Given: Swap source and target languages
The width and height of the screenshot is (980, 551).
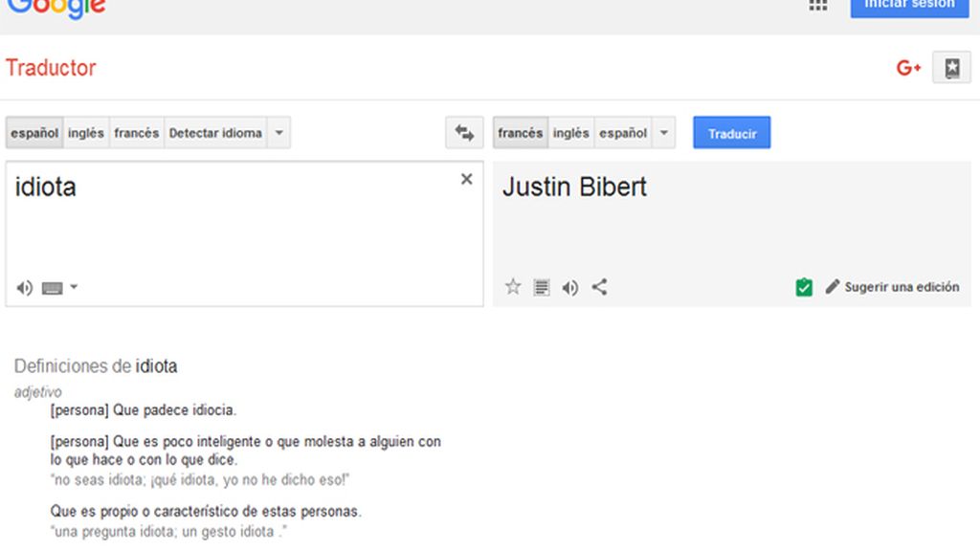Looking at the screenshot, I should coord(464,132).
